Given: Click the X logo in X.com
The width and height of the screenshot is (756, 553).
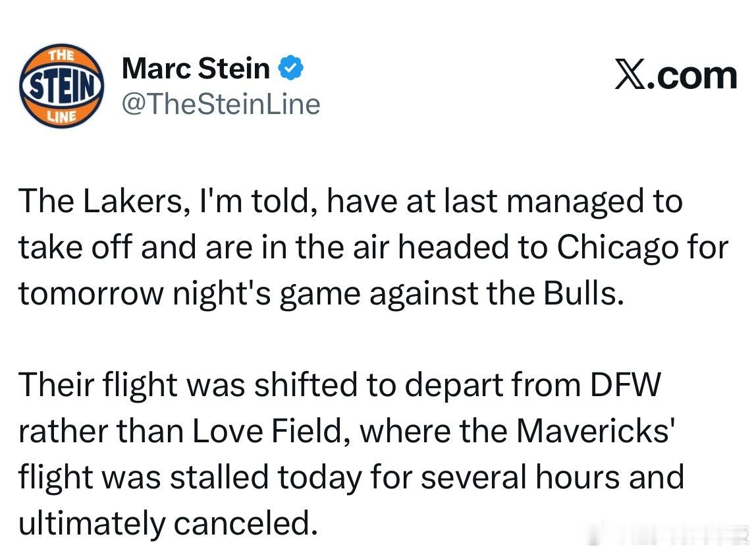Looking at the screenshot, I should (x=633, y=76).
